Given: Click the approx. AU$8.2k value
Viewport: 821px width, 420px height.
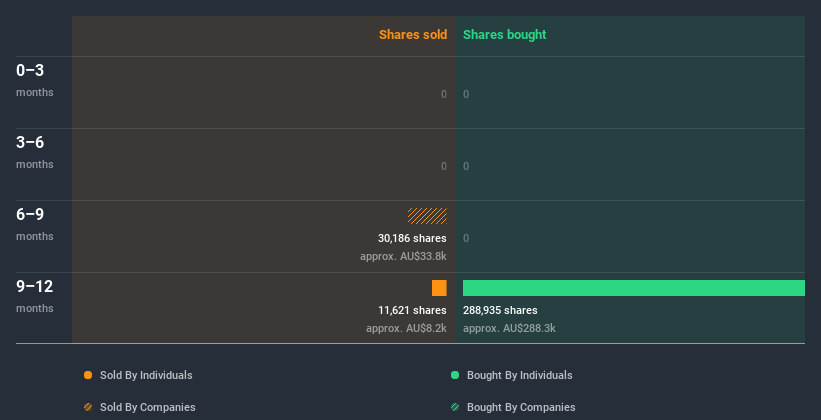Looking at the screenshot, I should [x=406, y=328].
